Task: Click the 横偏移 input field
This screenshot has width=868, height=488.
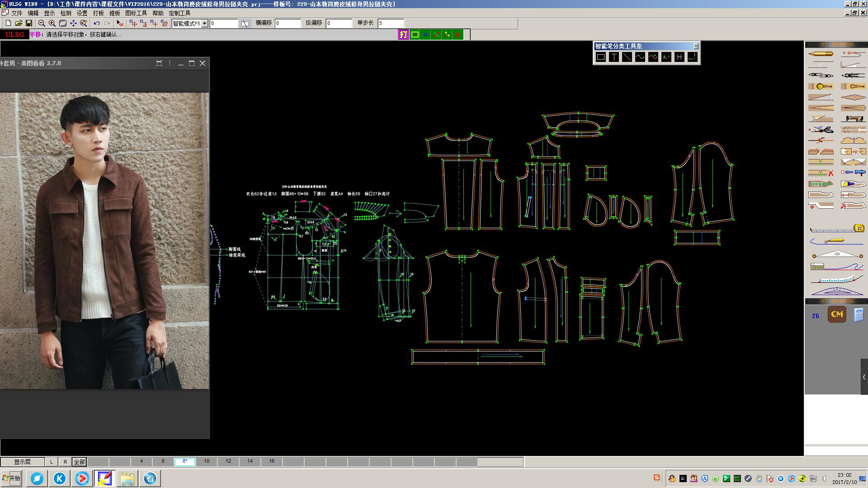Action: coord(288,23)
